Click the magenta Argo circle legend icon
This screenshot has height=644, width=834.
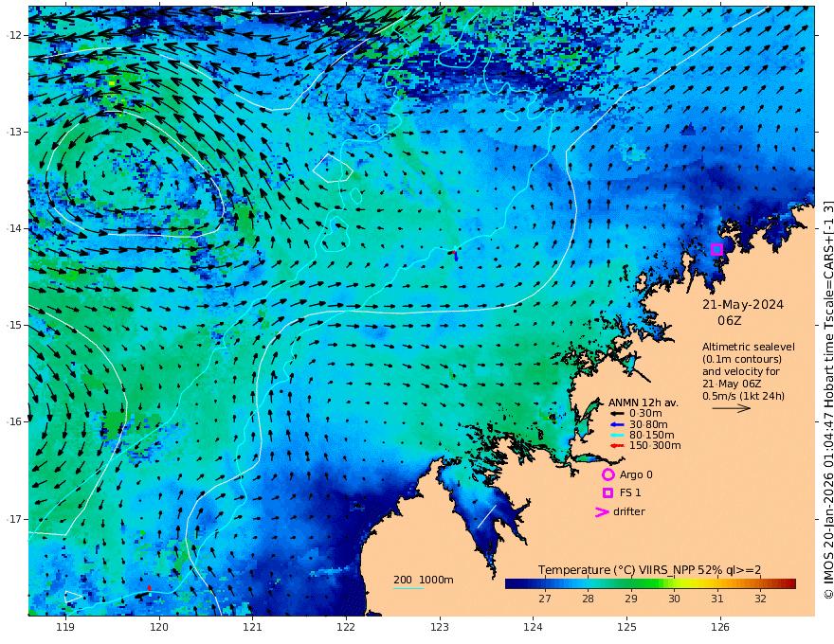click(607, 474)
